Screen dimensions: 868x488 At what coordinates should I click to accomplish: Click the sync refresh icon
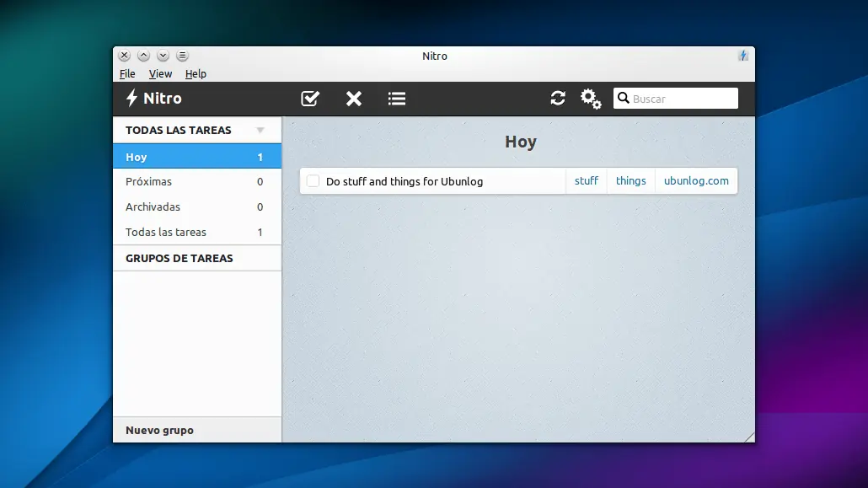click(558, 98)
